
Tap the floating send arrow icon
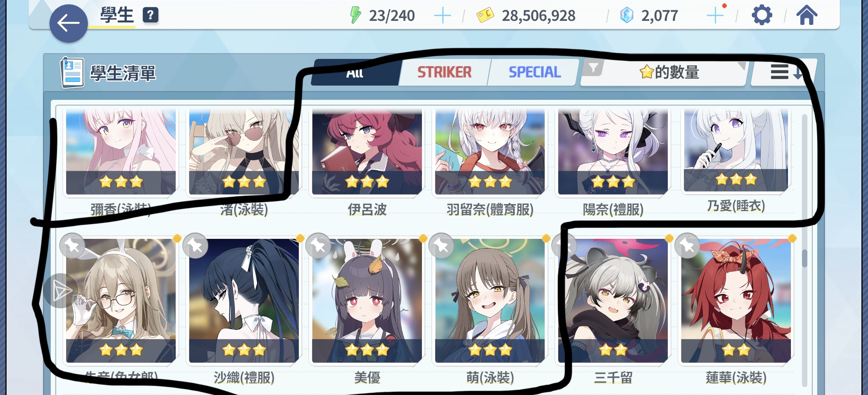click(61, 291)
